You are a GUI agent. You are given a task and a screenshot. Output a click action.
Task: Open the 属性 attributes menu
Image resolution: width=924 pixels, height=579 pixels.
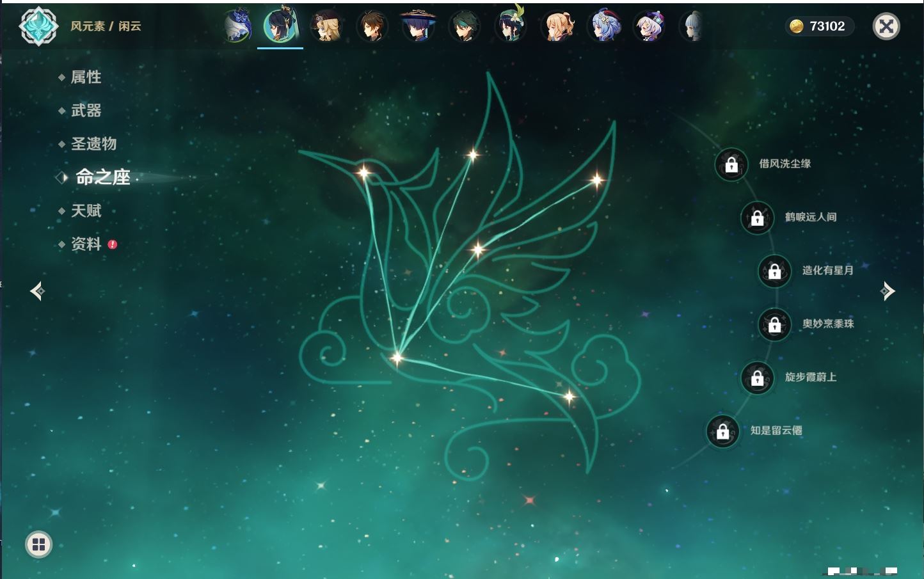(x=86, y=77)
